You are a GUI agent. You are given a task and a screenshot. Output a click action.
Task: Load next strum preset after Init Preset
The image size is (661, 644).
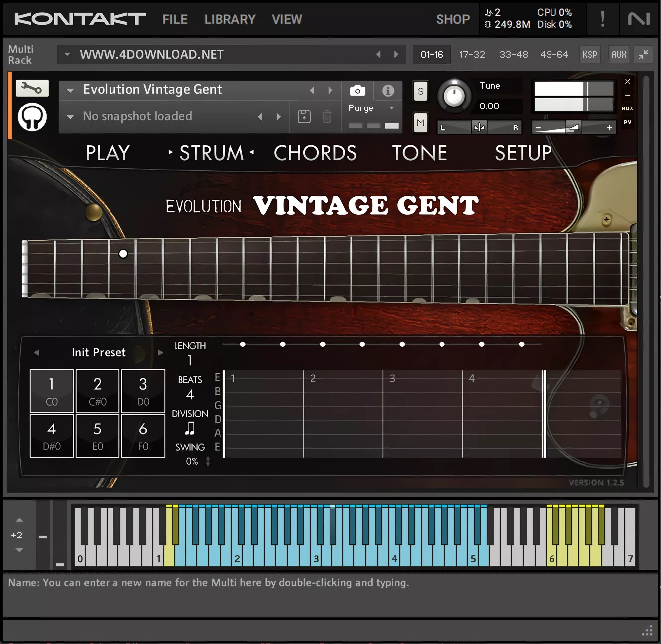click(x=160, y=352)
